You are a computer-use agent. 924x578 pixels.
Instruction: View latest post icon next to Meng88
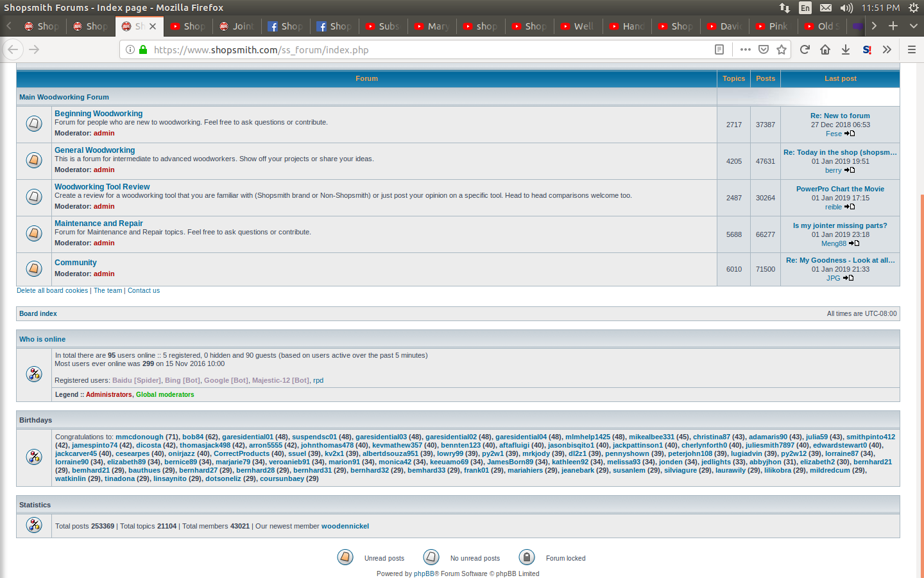tap(854, 243)
